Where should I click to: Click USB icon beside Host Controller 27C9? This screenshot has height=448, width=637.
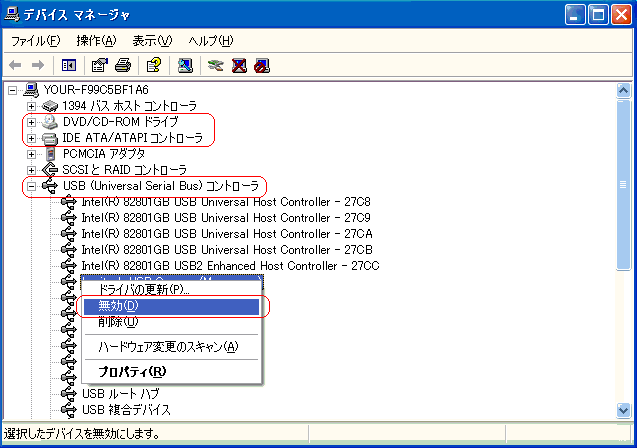pyautogui.click(x=69, y=218)
